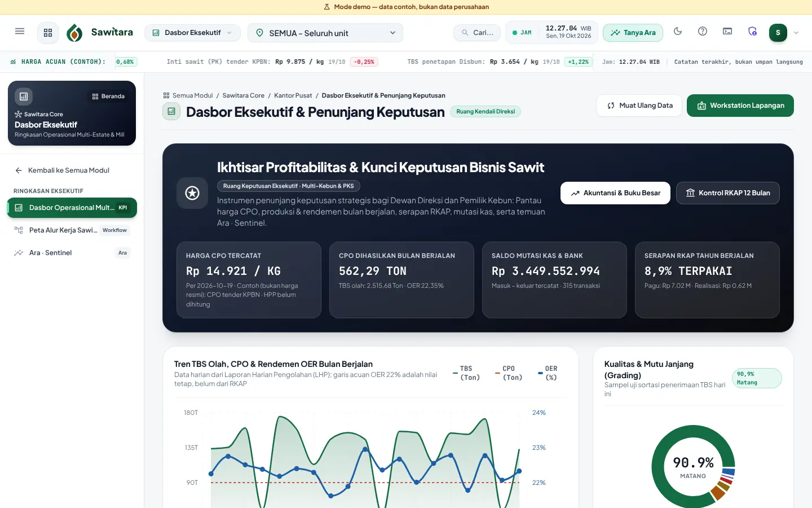This screenshot has height=508, width=812.
Task: Open the user avatar S
Action: 778,33
